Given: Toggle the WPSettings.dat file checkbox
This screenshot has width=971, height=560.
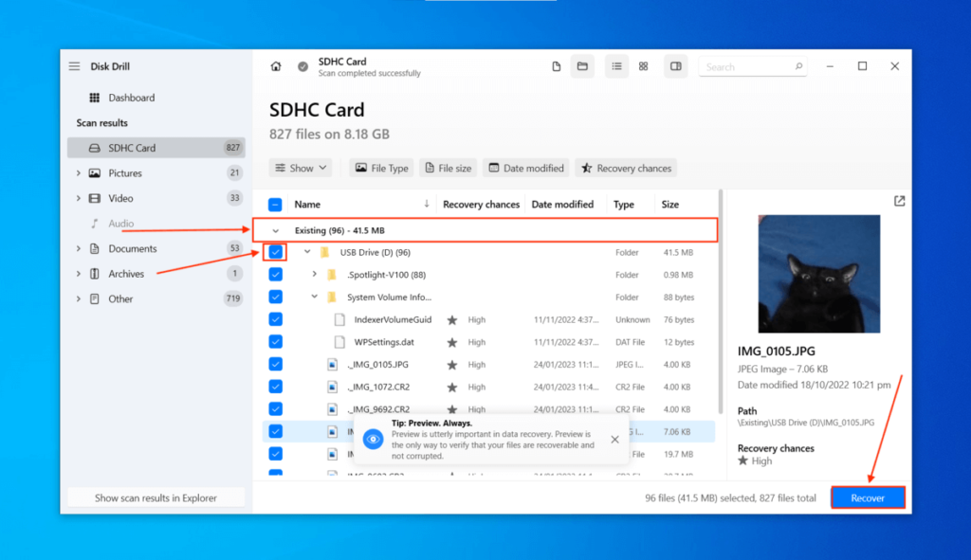Looking at the screenshot, I should [x=276, y=341].
